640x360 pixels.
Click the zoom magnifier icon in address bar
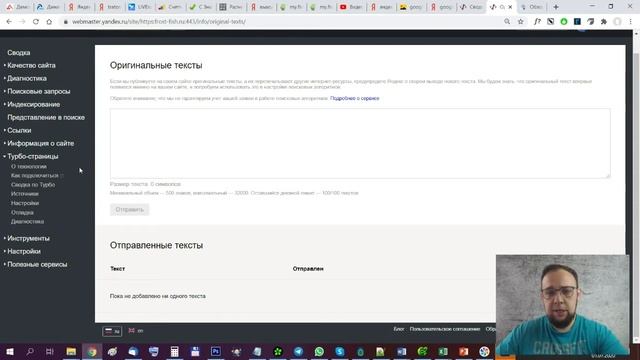click(x=507, y=22)
